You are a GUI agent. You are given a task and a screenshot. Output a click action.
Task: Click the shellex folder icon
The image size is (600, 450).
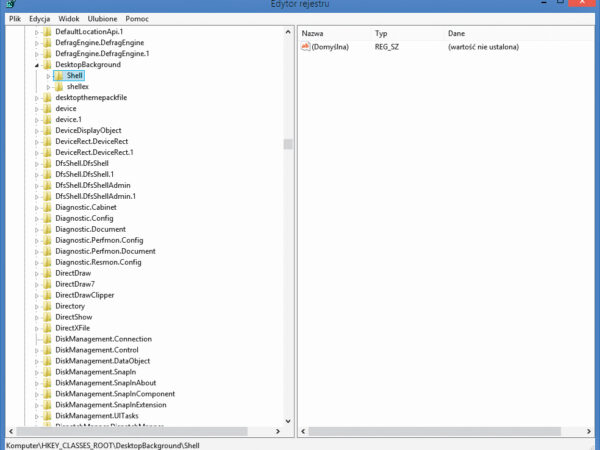click(59, 87)
